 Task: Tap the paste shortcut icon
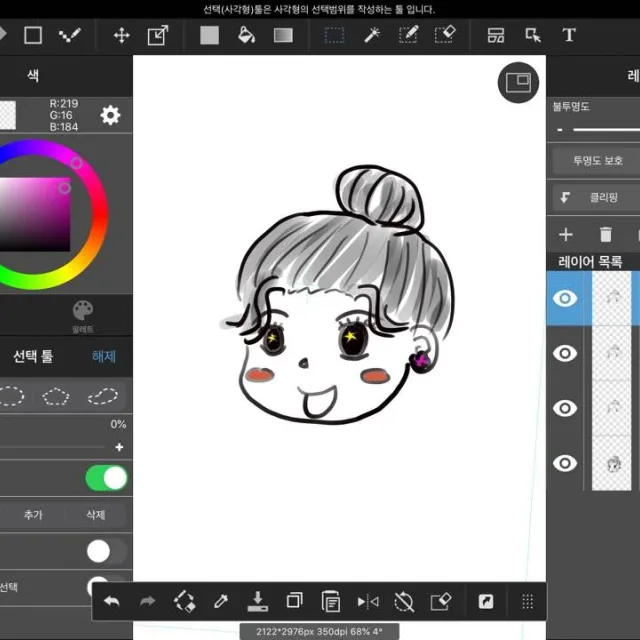coord(331,601)
